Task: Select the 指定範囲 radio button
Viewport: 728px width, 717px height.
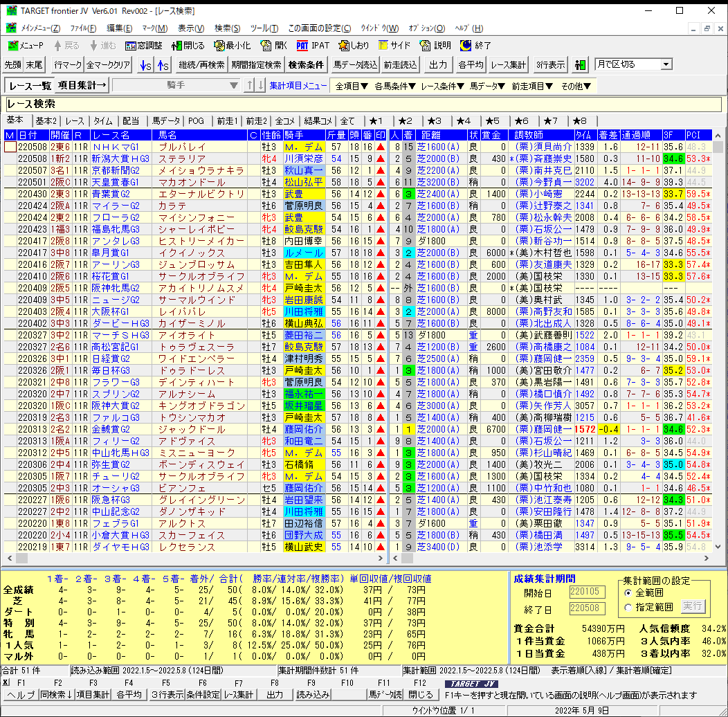Action: point(628,607)
